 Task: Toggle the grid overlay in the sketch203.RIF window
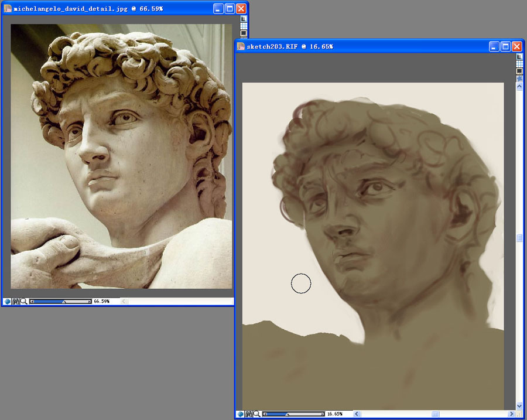coord(519,64)
